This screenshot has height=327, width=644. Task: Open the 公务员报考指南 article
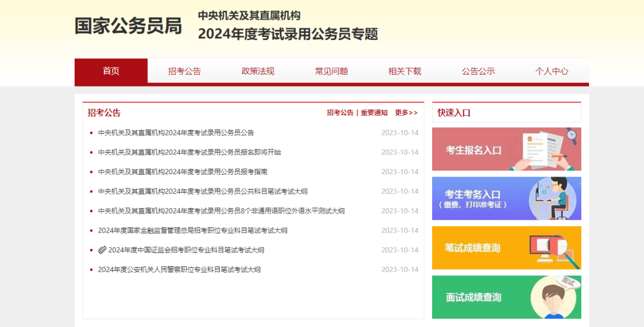point(183,172)
